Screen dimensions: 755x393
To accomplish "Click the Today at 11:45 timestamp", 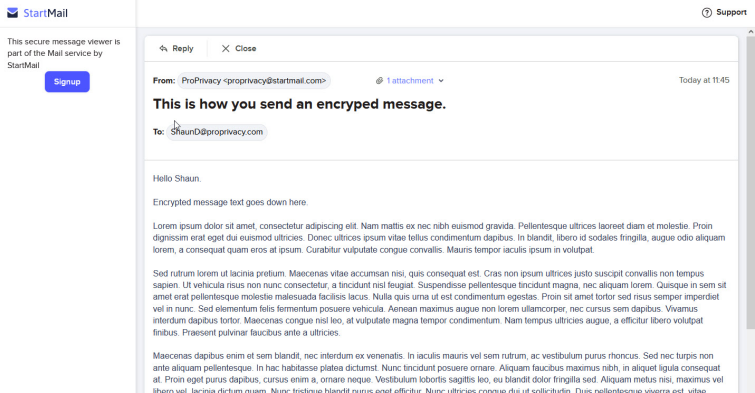I will (704, 80).
